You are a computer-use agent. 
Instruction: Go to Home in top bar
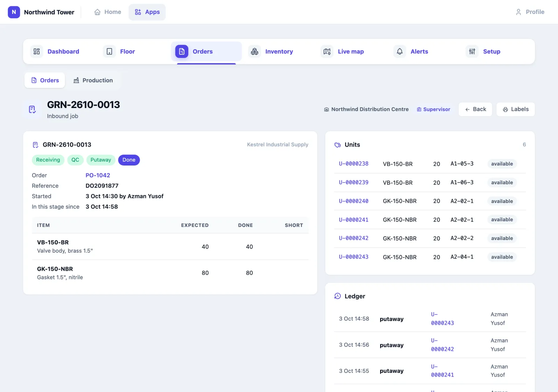click(108, 12)
